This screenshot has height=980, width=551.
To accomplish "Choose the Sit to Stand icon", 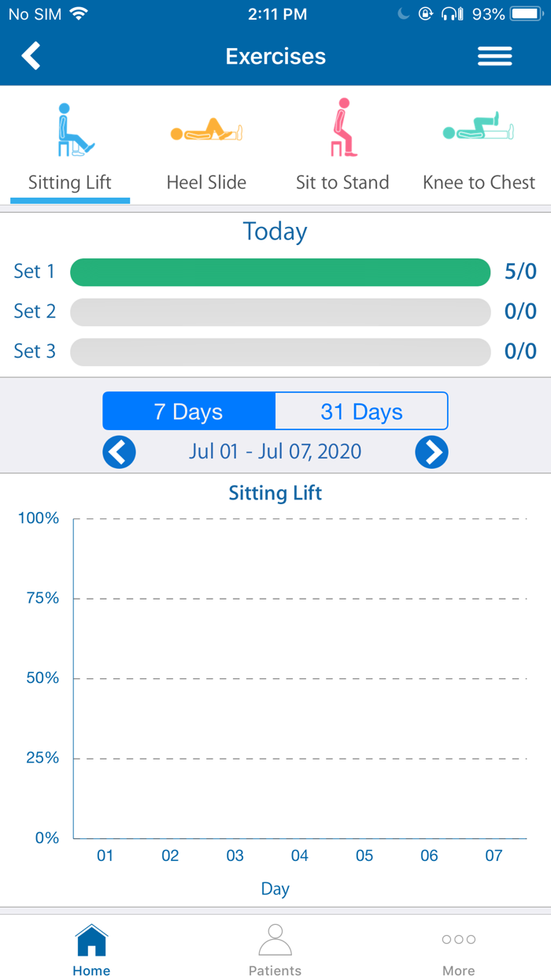I will [x=342, y=128].
